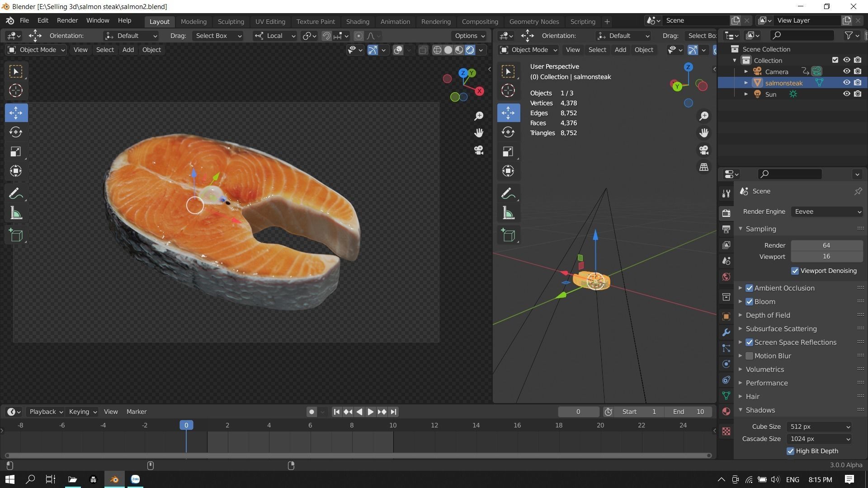Open the Render menu
The image size is (868, 488).
[67, 21]
